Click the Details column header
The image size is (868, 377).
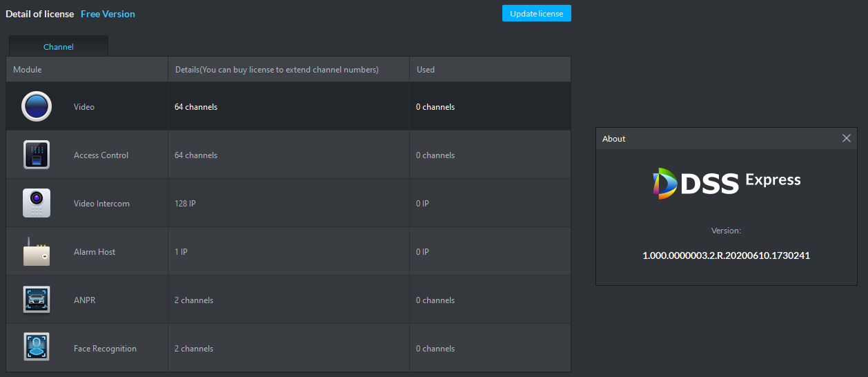[277, 70]
